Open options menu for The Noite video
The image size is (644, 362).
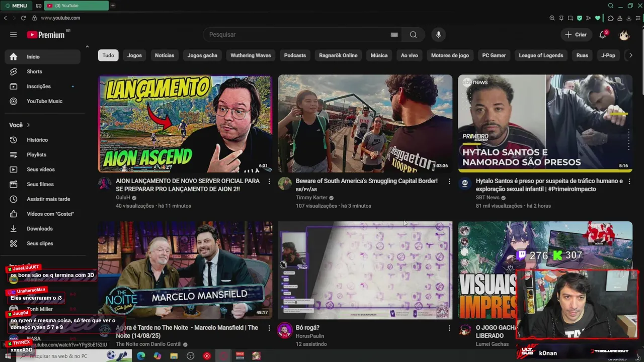(269, 328)
